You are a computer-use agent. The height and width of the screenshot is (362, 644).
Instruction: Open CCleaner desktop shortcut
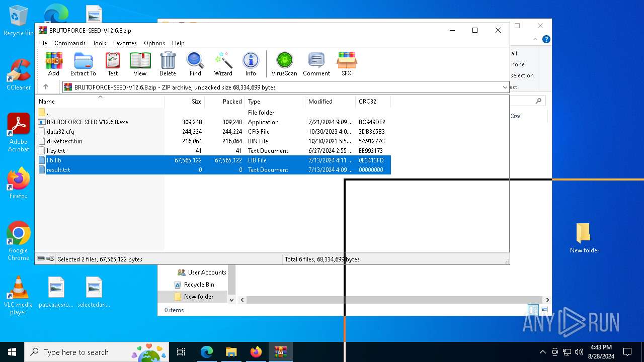click(19, 75)
